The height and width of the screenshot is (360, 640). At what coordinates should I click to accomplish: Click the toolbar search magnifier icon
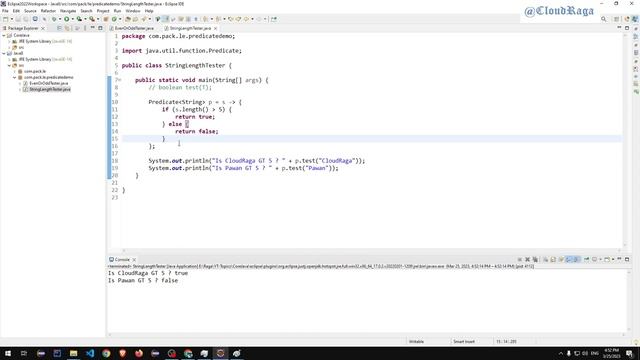[x=604, y=19]
